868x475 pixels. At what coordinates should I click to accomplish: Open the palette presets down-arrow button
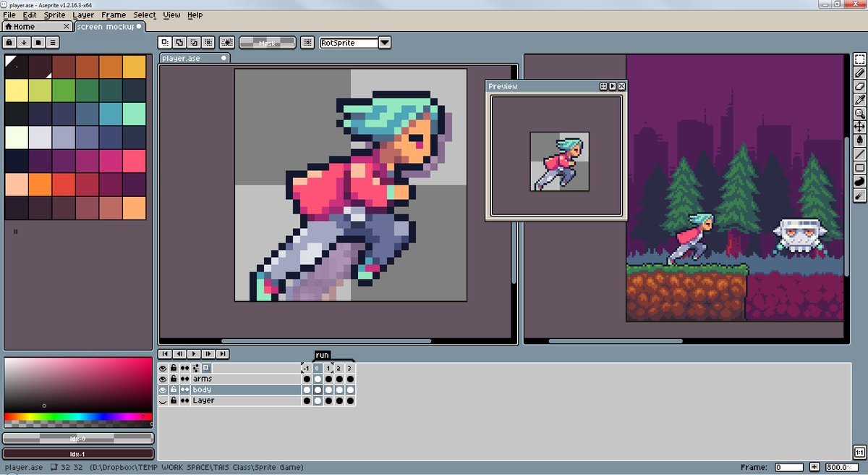pyautogui.click(x=24, y=43)
